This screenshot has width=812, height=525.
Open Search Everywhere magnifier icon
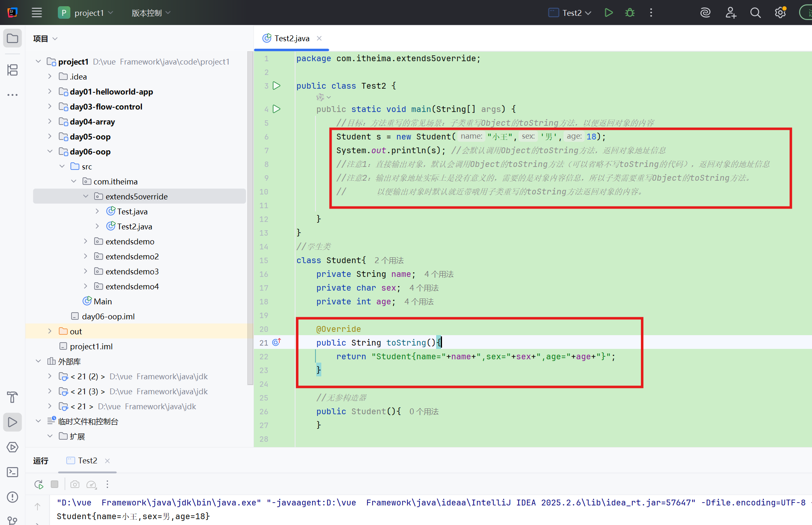tap(755, 12)
